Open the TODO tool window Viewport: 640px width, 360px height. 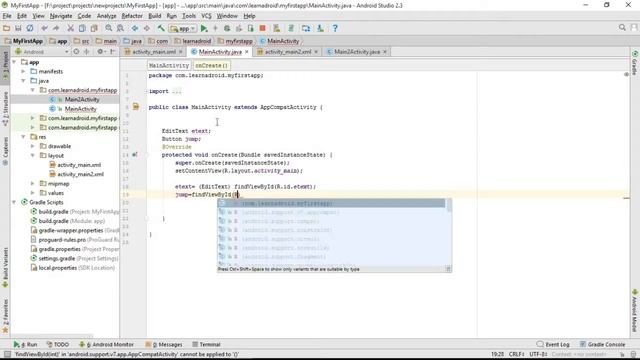58,344
